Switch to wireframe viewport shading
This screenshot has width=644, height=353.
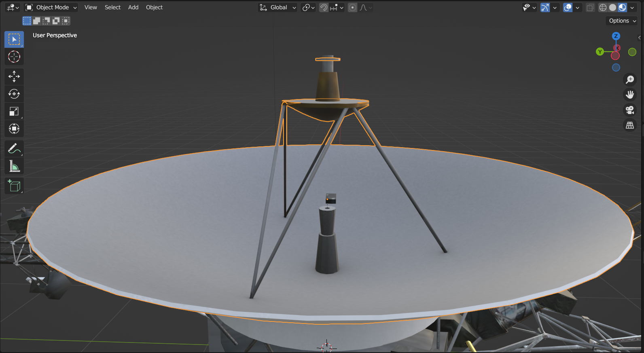(x=603, y=8)
